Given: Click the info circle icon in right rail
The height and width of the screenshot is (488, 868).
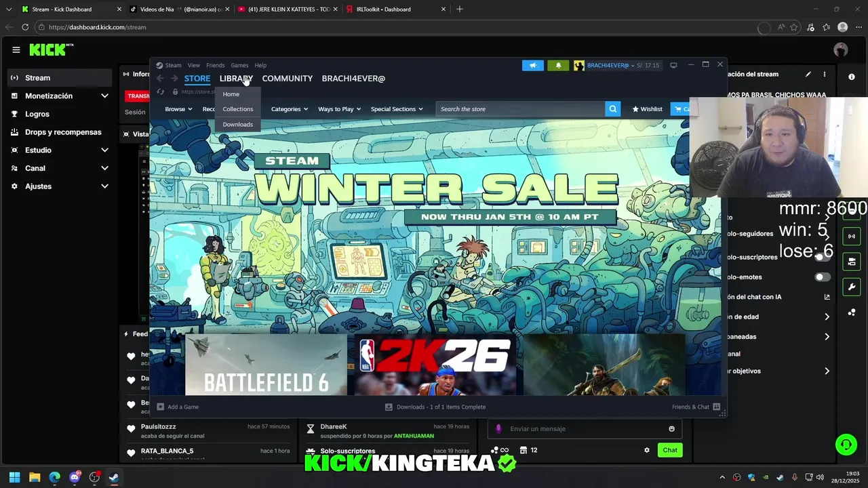Looking at the screenshot, I should click(852, 77).
